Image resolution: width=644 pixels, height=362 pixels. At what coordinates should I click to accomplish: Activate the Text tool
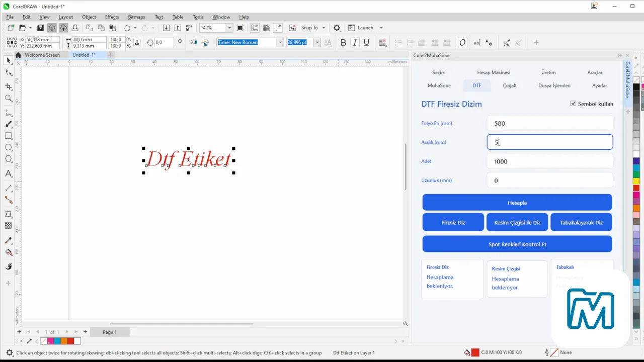pos(8,174)
